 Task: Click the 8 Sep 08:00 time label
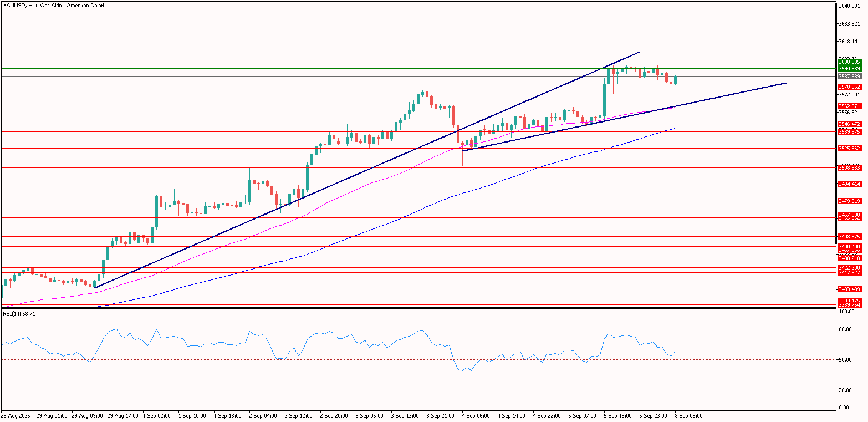pyautogui.click(x=690, y=415)
